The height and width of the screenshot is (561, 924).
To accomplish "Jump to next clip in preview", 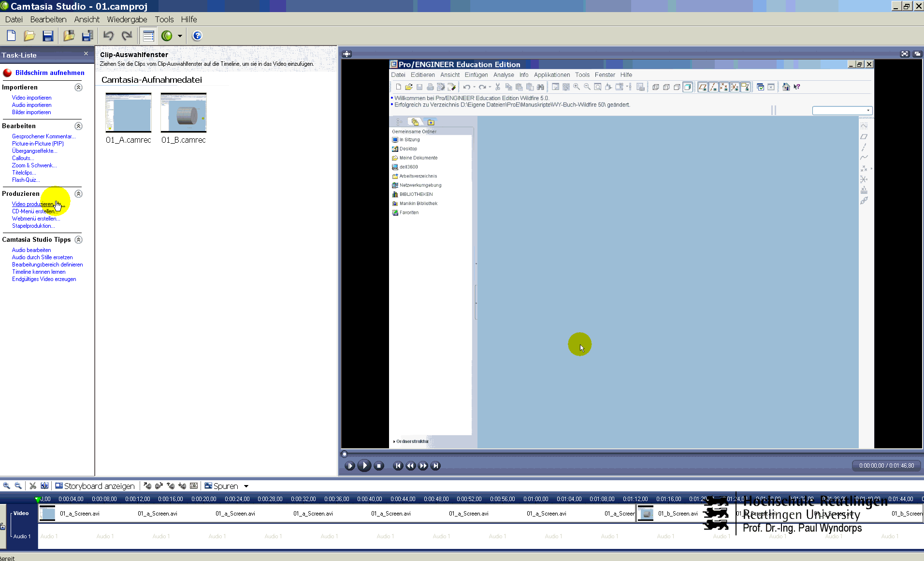I will pyautogui.click(x=435, y=466).
